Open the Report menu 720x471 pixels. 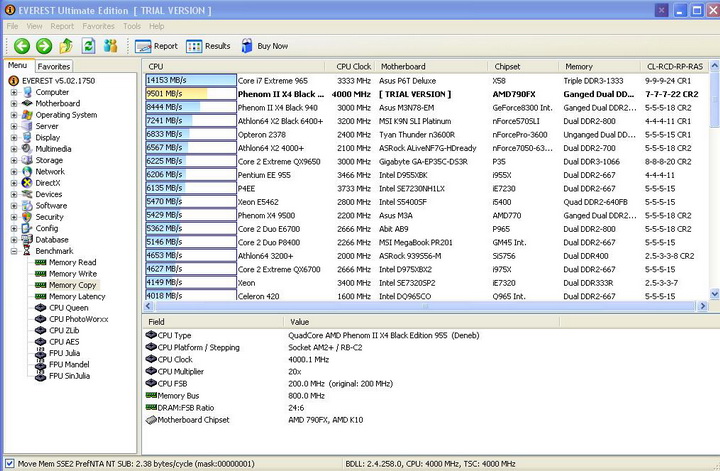point(62,26)
